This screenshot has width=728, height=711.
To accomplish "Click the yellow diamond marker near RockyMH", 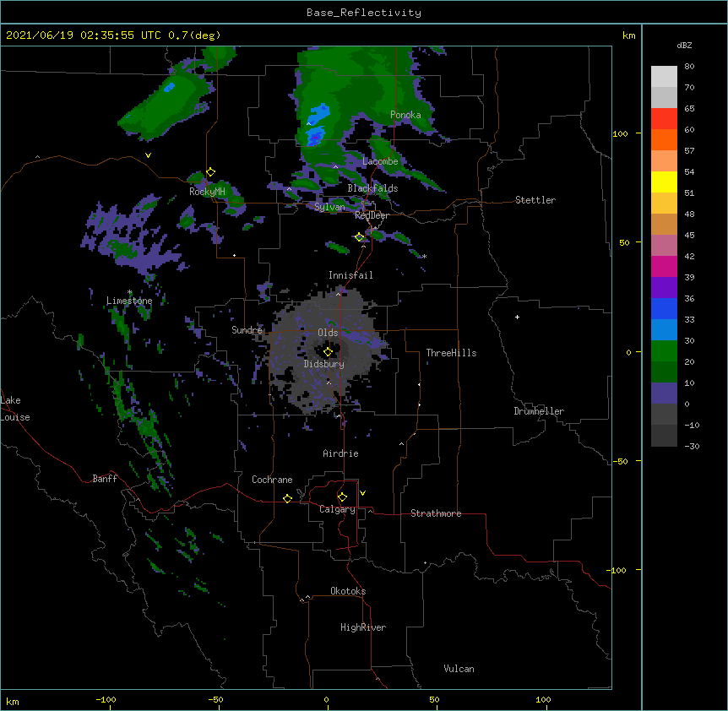I will click(x=210, y=172).
